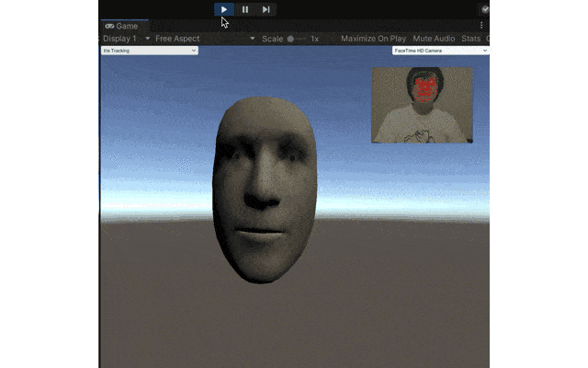The width and height of the screenshot is (588, 368).
Task: Open the Game view three-dot options menu
Action: [481, 26]
